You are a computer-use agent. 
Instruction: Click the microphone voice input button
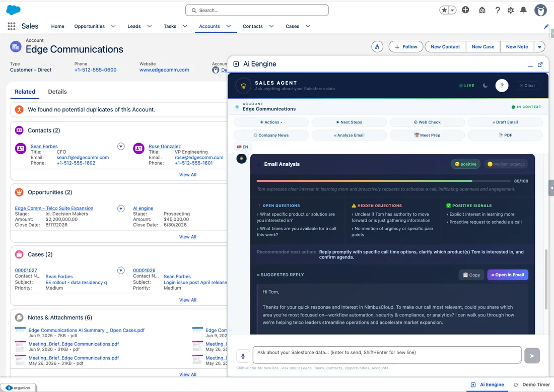243,356
